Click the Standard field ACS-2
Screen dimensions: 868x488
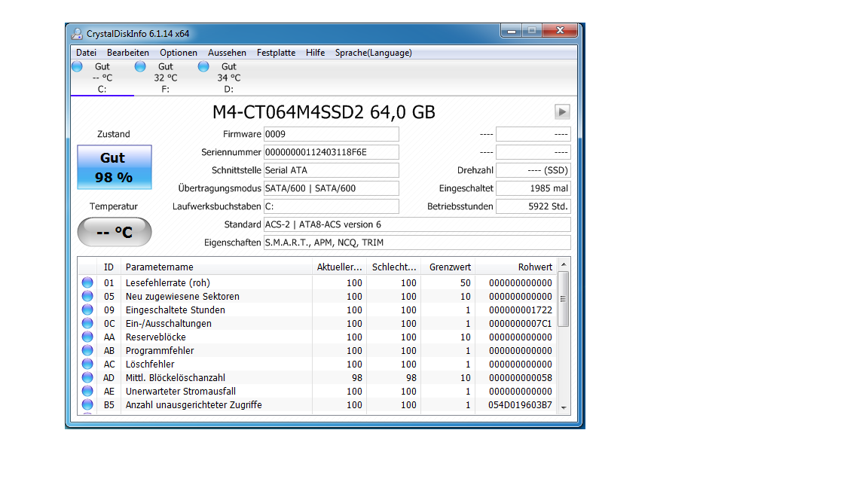[417, 224]
